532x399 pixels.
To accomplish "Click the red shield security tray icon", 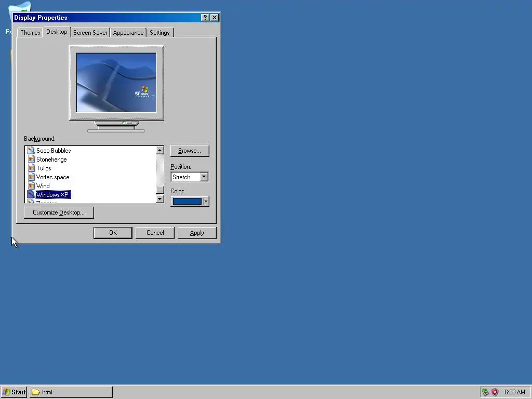I will click(495, 392).
